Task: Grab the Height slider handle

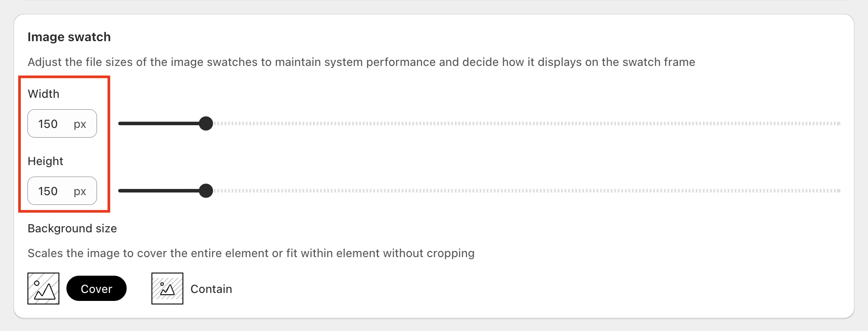Action: 206,191
